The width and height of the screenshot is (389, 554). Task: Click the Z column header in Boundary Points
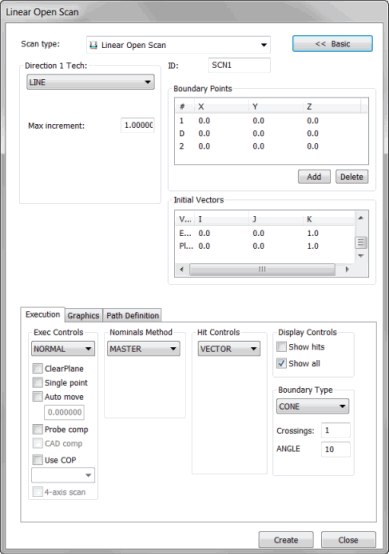point(331,107)
